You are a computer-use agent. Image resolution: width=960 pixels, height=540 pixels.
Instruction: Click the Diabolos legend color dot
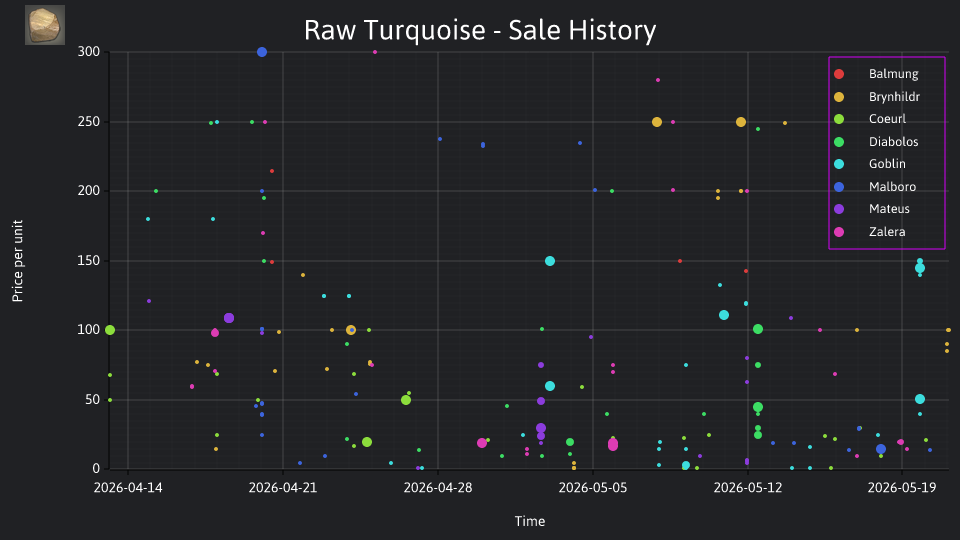839,142
